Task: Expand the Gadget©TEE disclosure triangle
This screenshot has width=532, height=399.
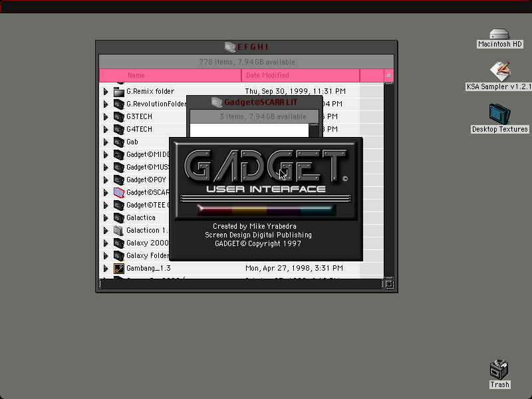Action: (106, 205)
